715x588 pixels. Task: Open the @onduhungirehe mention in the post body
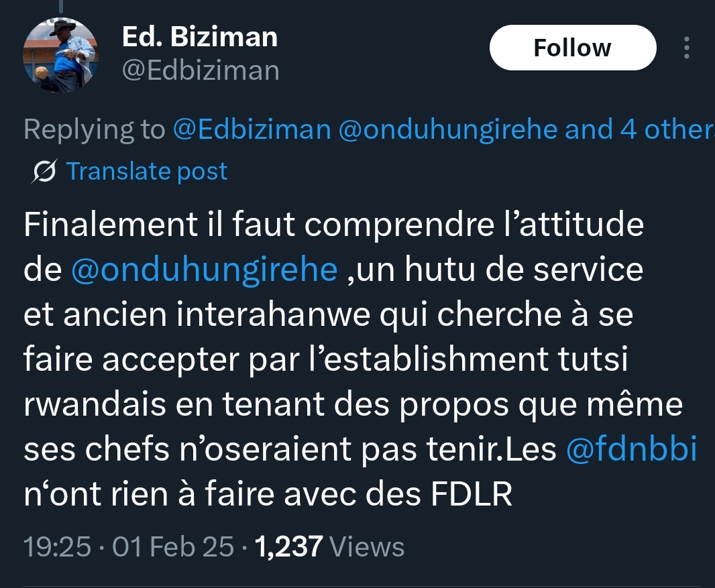[x=203, y=270]
